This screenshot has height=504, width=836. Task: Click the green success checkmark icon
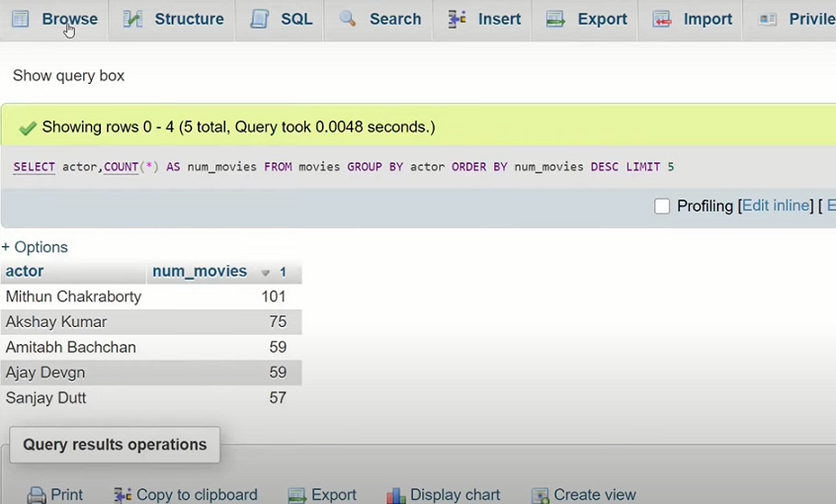click(x=28, y=128)
